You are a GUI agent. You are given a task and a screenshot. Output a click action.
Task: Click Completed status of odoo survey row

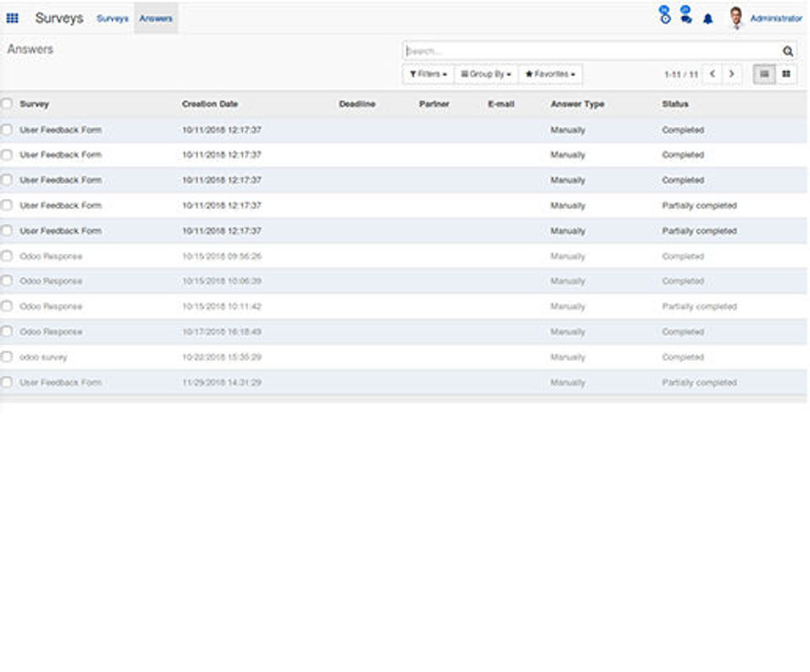(x=683, y=357)
